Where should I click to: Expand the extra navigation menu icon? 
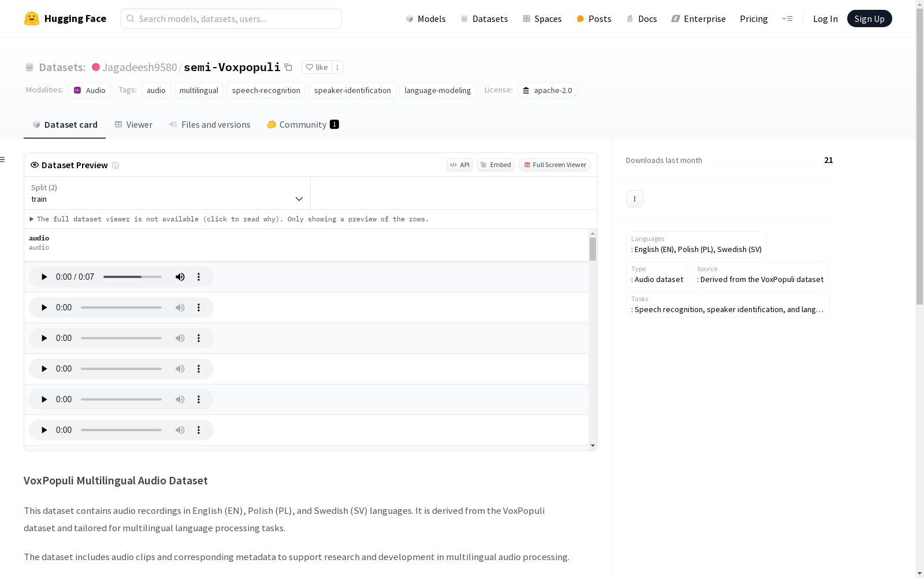[787, 18]
